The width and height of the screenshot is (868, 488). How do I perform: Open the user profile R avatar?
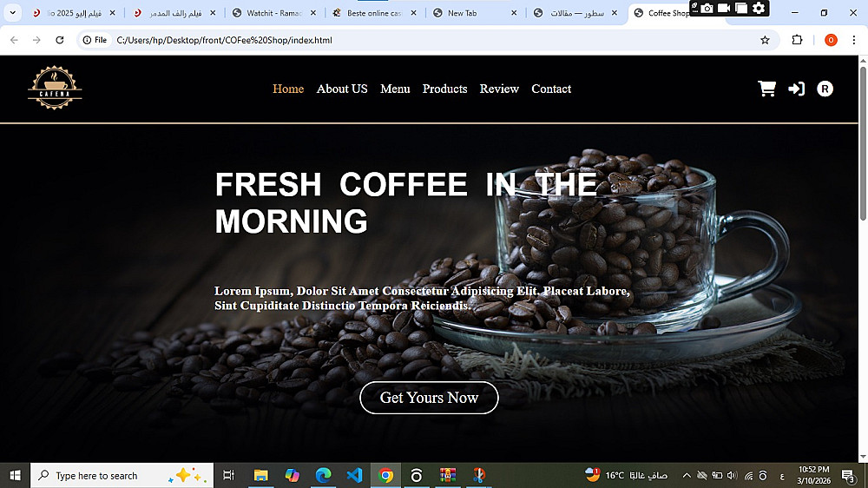pos(825,89)
